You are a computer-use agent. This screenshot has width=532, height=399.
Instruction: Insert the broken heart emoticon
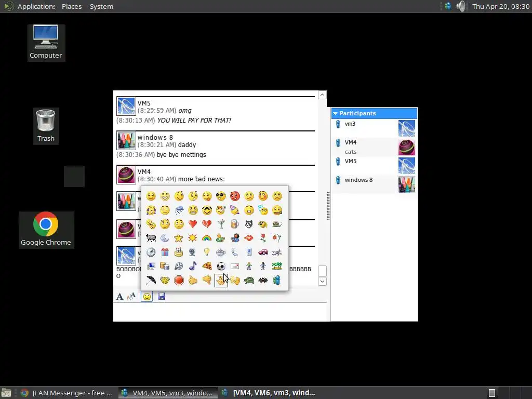(x=207, y=224)
